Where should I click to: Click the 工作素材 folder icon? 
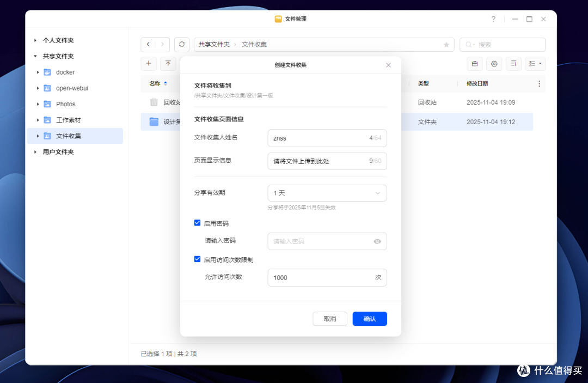tap(47, 120)
